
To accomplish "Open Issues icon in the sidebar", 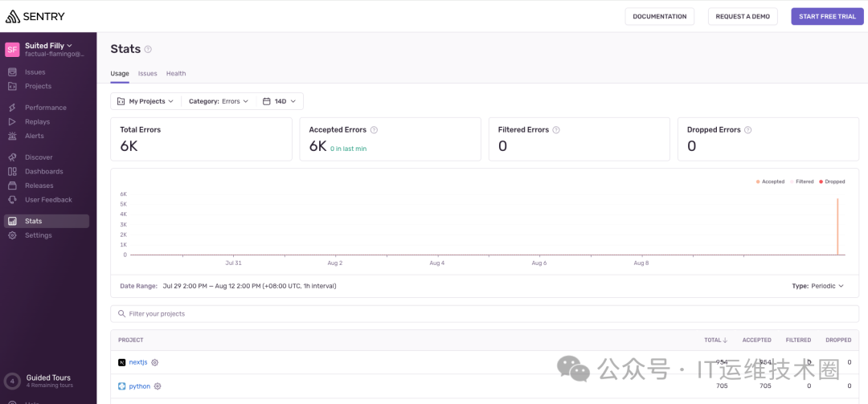I will (x=12, y=72).
